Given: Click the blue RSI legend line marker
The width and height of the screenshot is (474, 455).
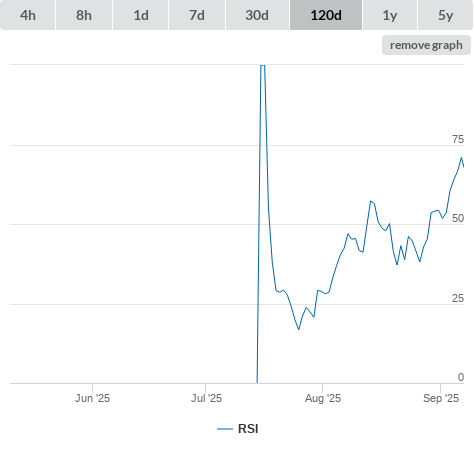Looking at the screenshot, I should (x=225, y=429).
